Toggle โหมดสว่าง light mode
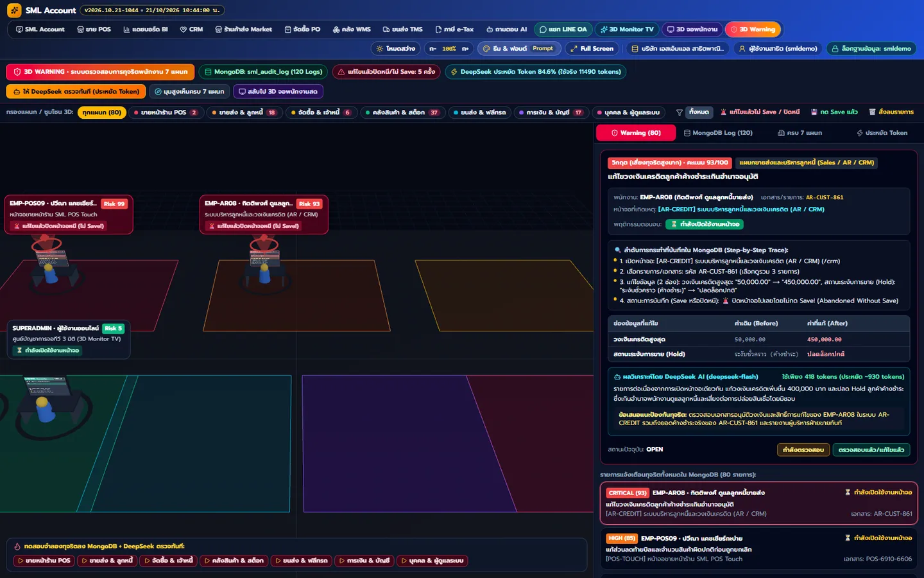The height and width of the screenshot is (578, 924). (396, 49)
